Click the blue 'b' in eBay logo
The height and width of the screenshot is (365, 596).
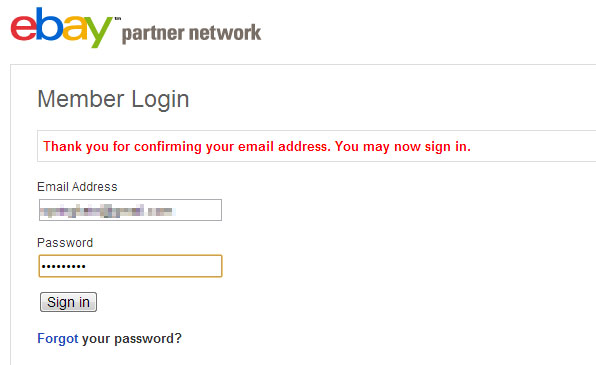click(49, 24)
